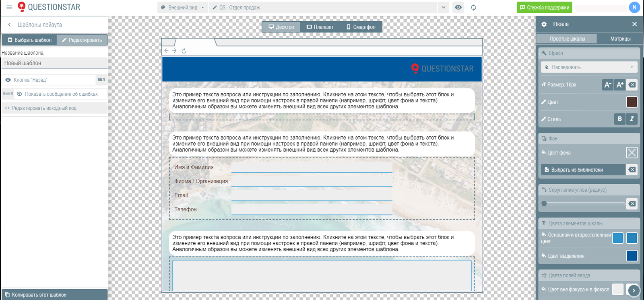Click the Questionstar logo in the preview banner
The image size is (644, 300).
(x=442, y=69)
